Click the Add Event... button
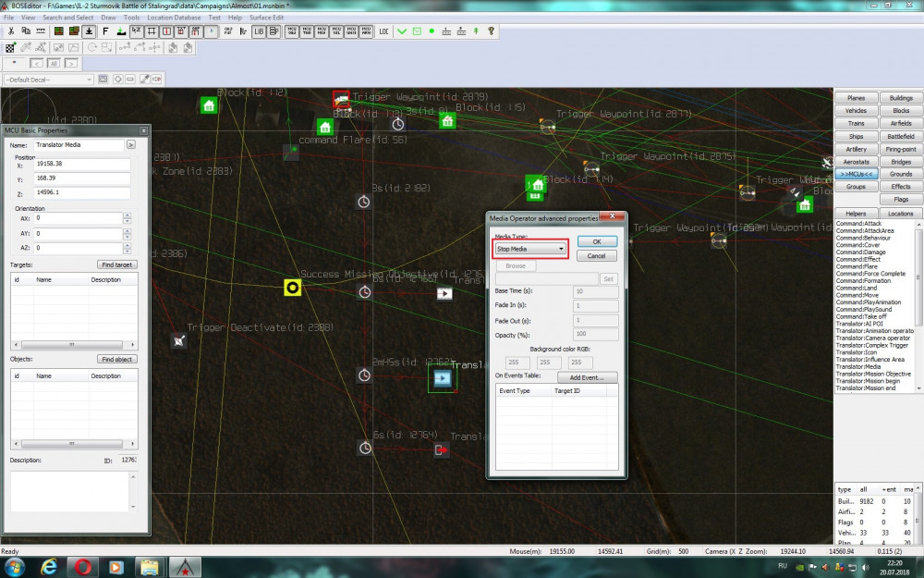The height and width of the screenshot is (578, 924). [587, 378]
